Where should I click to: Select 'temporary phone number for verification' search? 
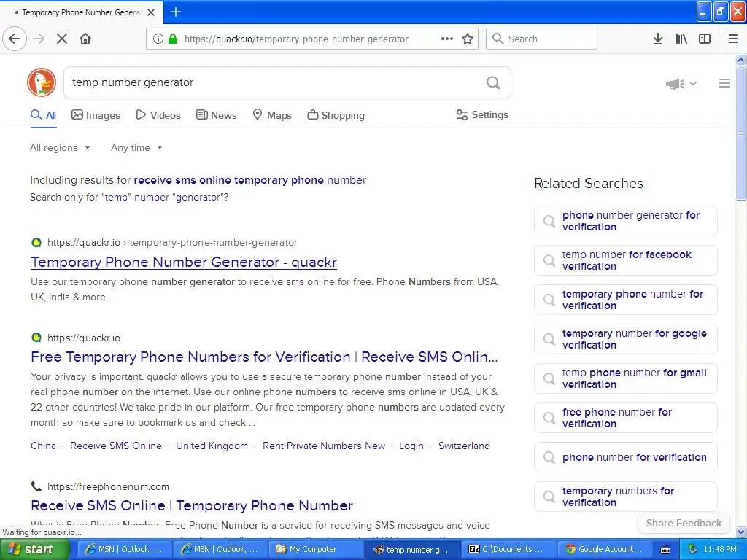(x=625, y=300)
